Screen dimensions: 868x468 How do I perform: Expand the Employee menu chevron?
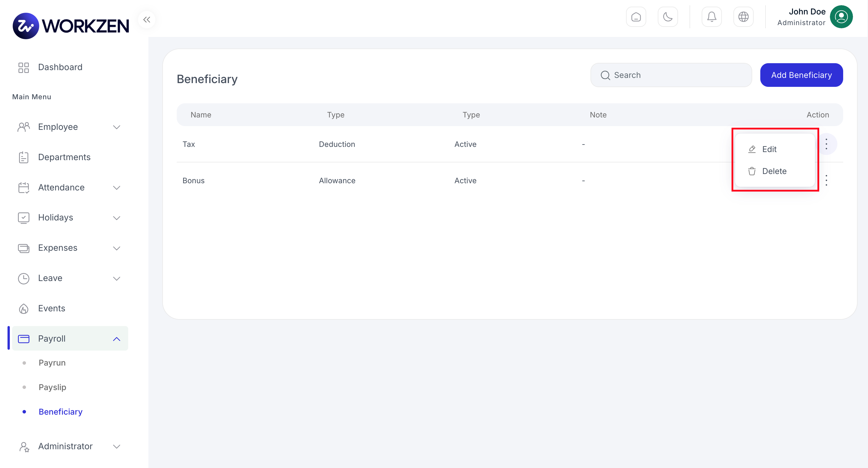tap(117, 127)
